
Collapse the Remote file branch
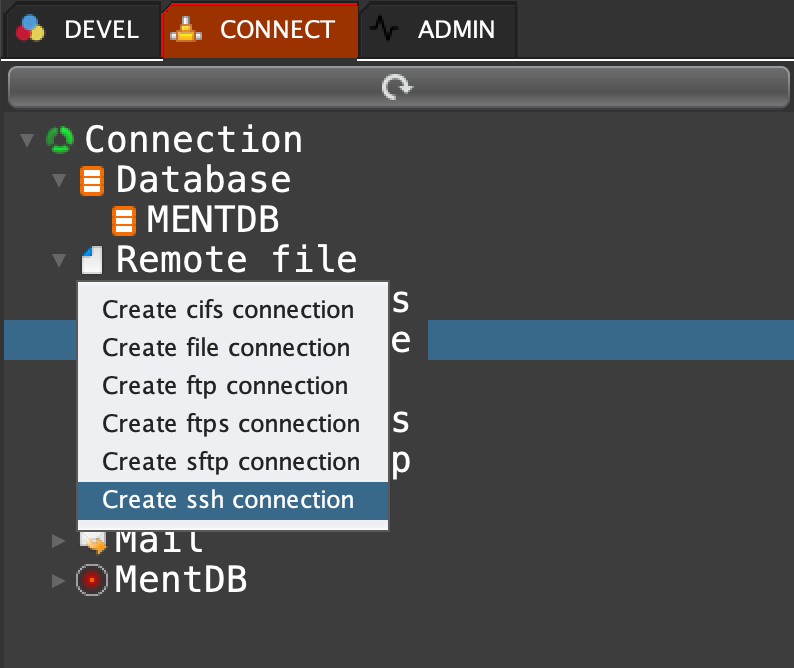click(x=59, y=261)
